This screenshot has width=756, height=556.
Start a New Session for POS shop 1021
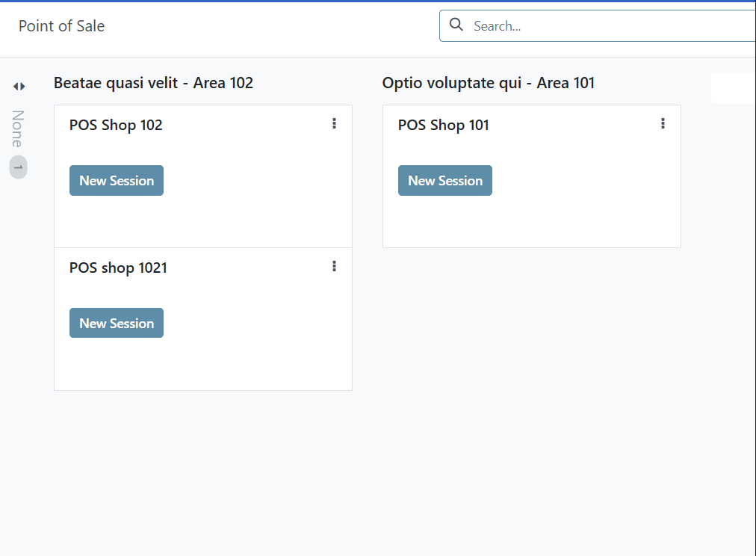tap(116, 323)
